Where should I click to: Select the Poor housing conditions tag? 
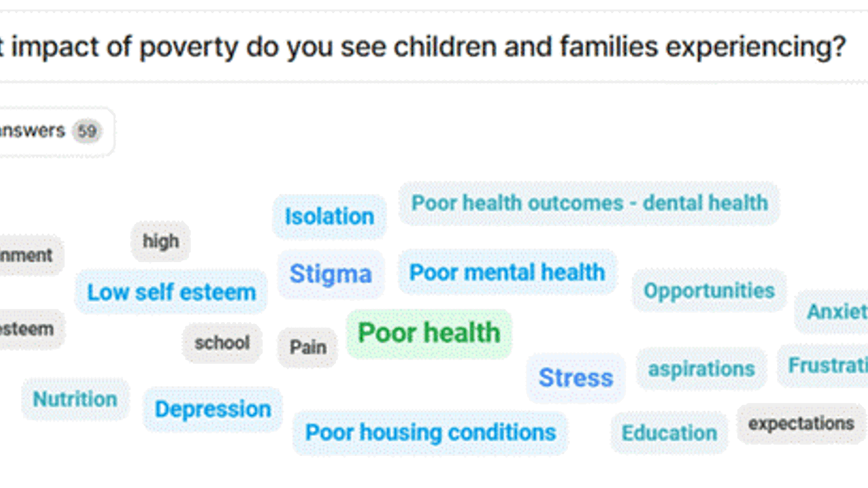(430, 433)
